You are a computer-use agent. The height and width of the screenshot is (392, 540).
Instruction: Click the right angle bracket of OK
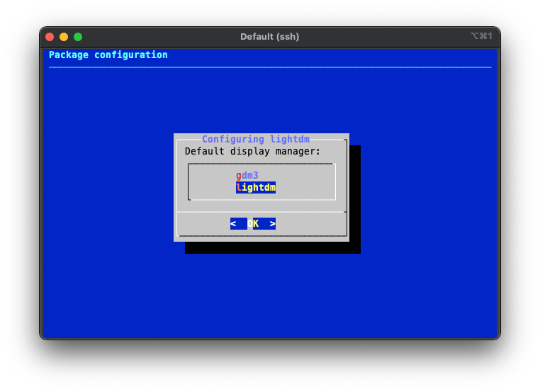click(273, 223)
